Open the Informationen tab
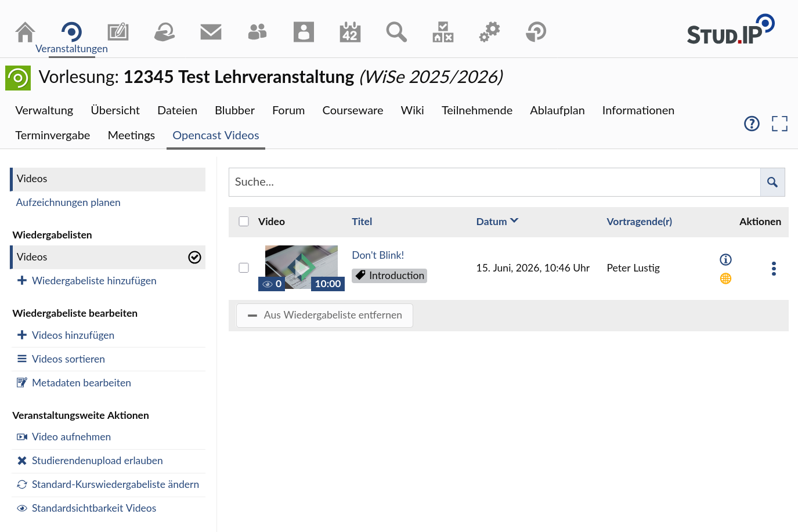 638,110
